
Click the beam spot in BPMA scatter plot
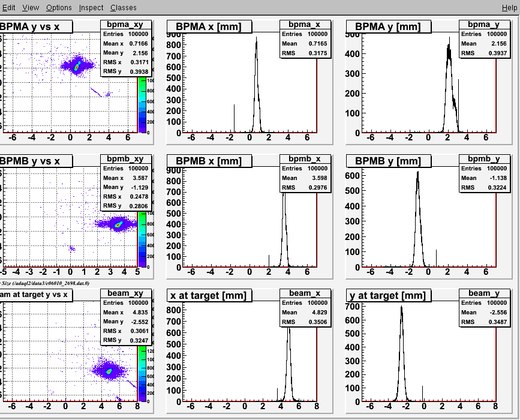tap(77, 65)
